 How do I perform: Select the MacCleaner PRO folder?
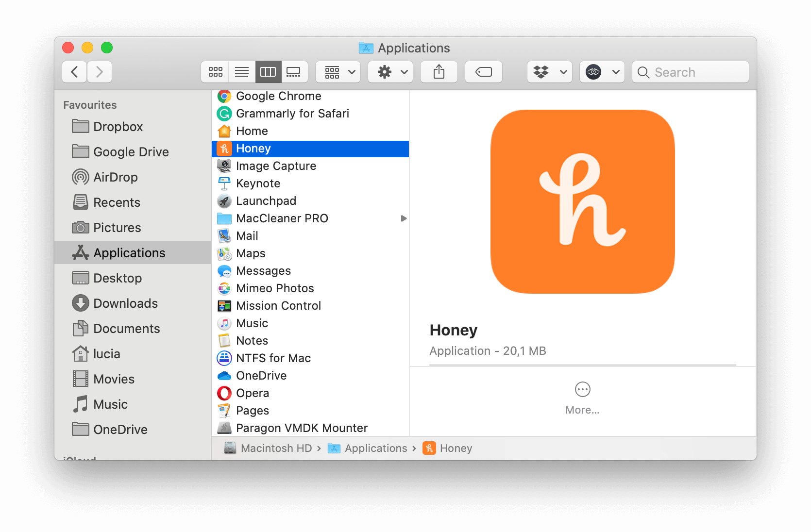(x=310, y=218)
